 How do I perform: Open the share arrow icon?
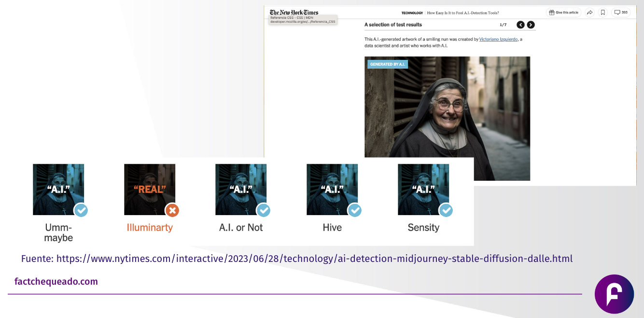589,12
